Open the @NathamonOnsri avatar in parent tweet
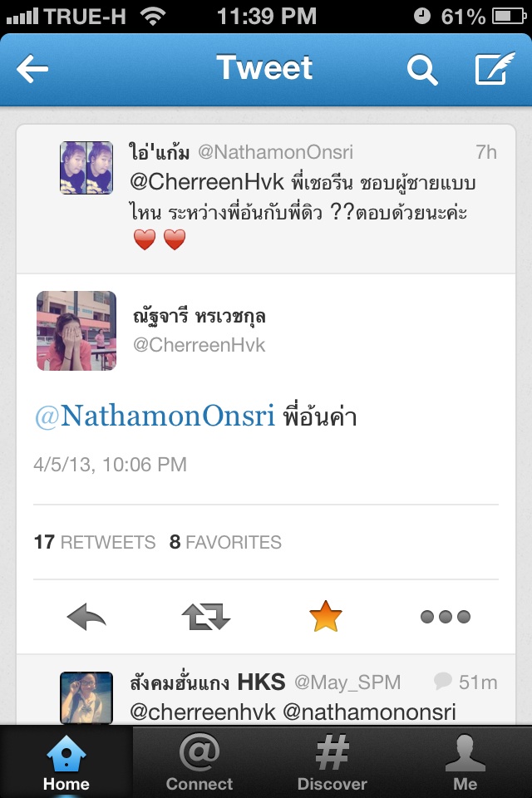The height and width of the screenshot is (798, 532). coord(86,168)
